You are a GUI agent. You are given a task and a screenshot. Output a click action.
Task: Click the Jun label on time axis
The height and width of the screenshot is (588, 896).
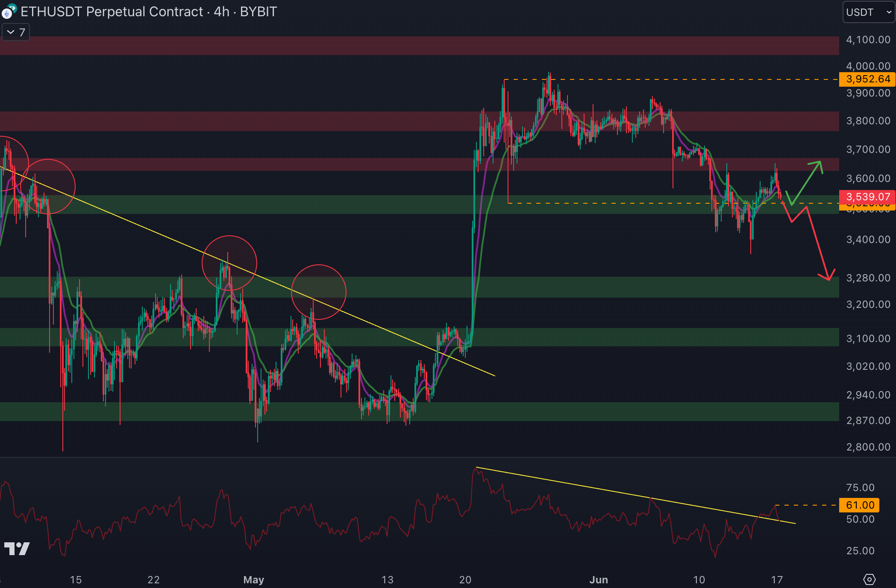click(598, 579)
